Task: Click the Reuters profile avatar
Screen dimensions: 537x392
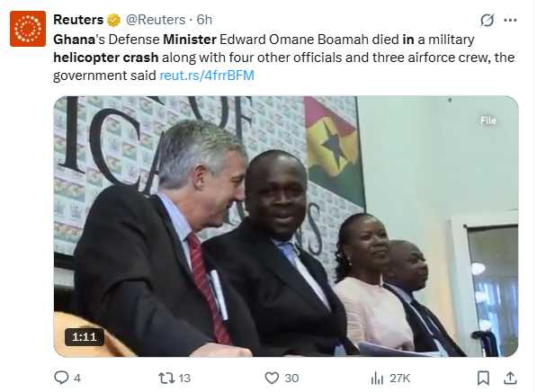Action: point(27,29)
